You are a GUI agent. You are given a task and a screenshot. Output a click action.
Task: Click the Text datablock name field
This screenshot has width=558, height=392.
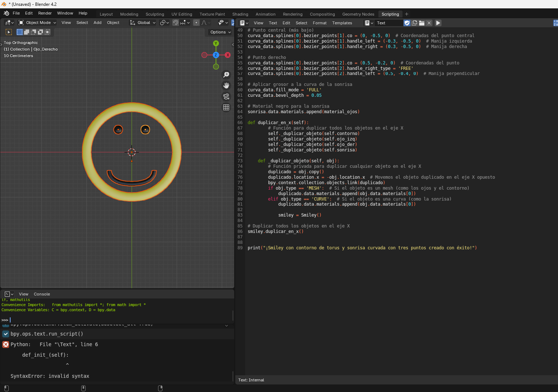click(389, 23)
